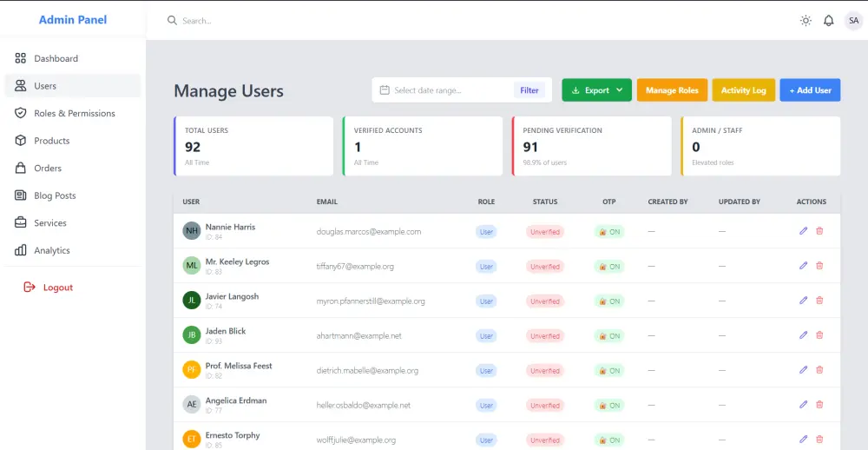
Task: Click the name Ernesto Torphy
Action: click(x=233, y=435)
